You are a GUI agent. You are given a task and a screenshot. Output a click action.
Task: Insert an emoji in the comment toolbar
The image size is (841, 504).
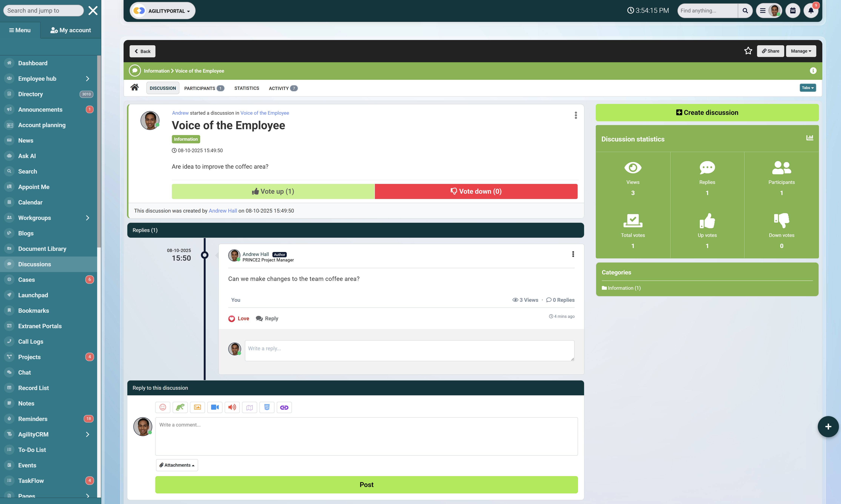pyautogui.click(x=163, y=407)
